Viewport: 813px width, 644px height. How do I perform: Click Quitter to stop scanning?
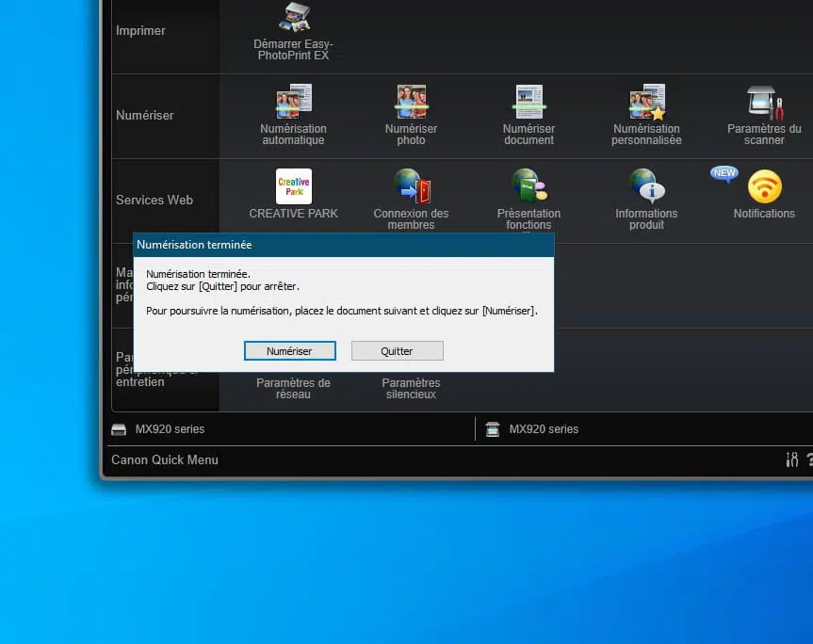coord(398,351)
